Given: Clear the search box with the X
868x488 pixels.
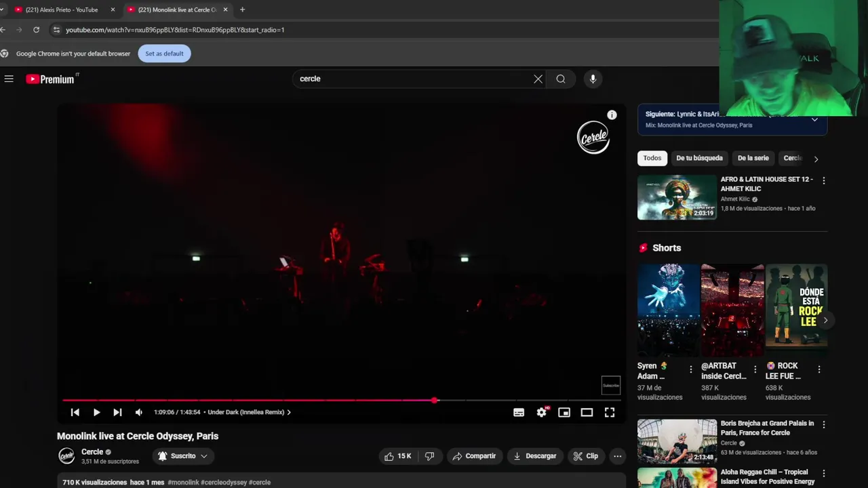Looking at the screenshot, I should click(x=538, y=79).
